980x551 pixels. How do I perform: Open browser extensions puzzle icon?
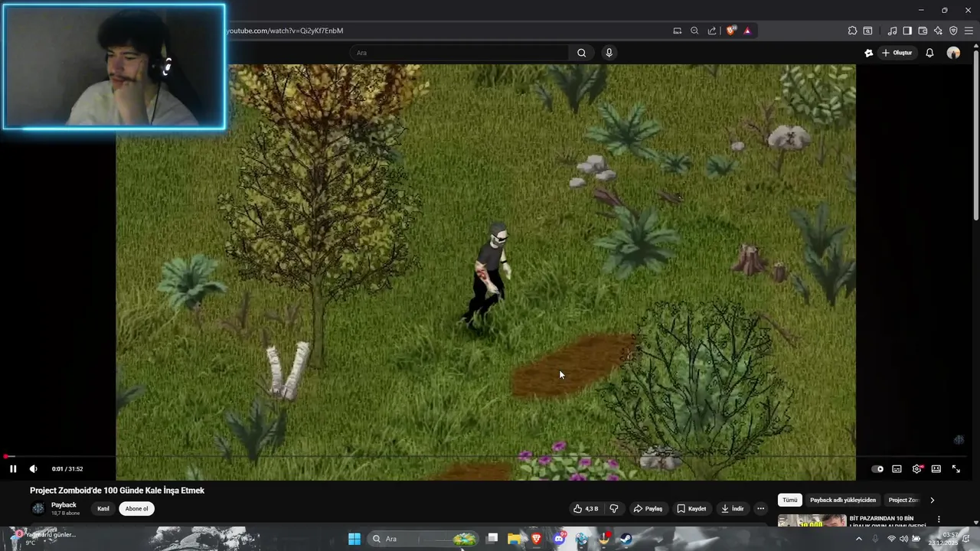click(852, 31)
